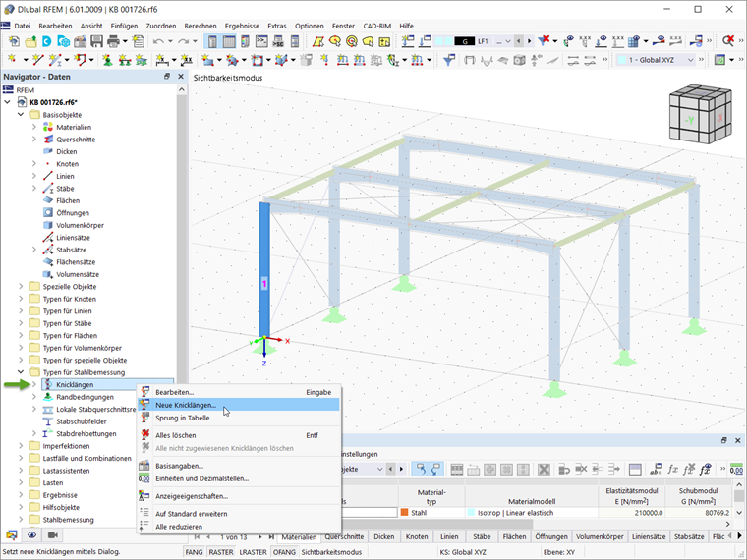Click the open file folder icon
Screen dimensions: 747x560
(31, 41)
